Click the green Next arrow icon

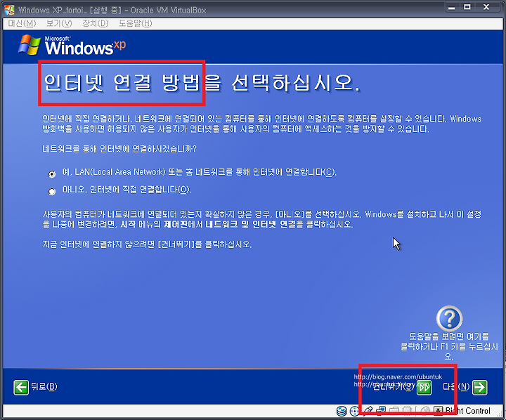tap(480, 387)
